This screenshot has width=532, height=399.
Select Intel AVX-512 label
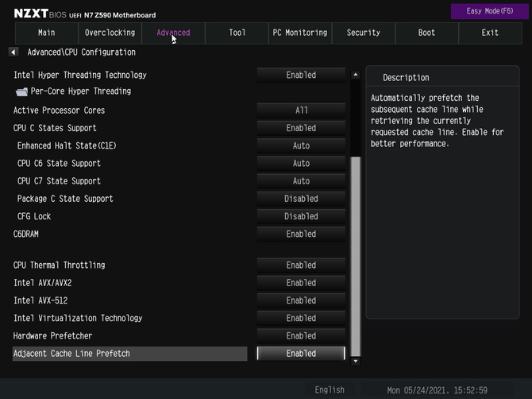pyautogui.click(x=40, y=300)
